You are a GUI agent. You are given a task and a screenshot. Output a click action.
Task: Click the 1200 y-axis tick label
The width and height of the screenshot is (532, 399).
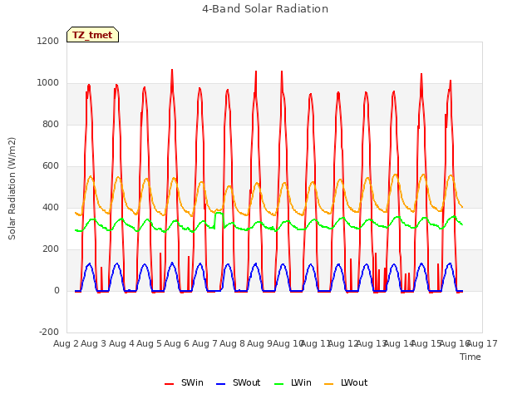click(x=48, y=41)
